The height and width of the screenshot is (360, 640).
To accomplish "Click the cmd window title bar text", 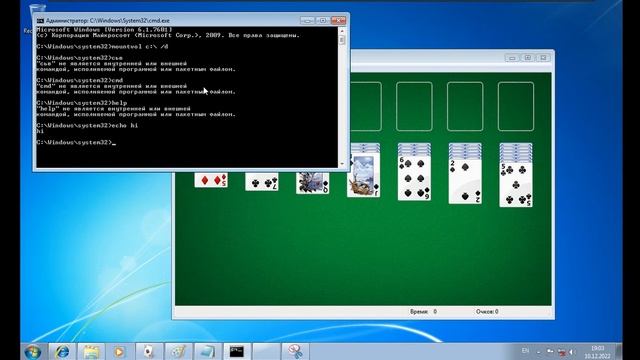I will pyautogui.click(x=108, y=20).
